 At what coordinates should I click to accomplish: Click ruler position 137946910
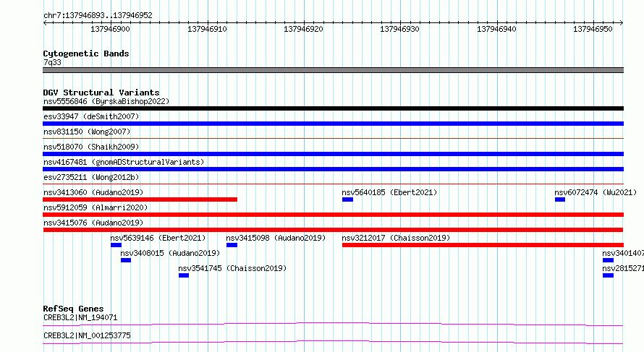pos(207,29)
